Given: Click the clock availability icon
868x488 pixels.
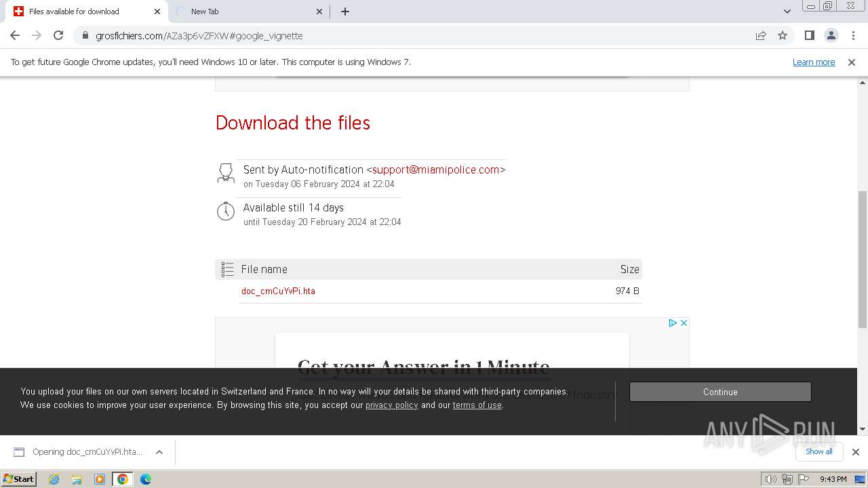Looking at the screenshot, I should [226, 211].
